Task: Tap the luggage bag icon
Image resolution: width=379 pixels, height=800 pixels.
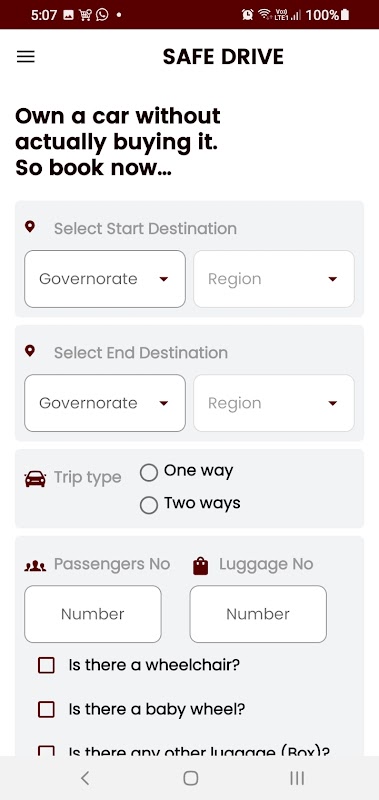Action: click(200, 565)
